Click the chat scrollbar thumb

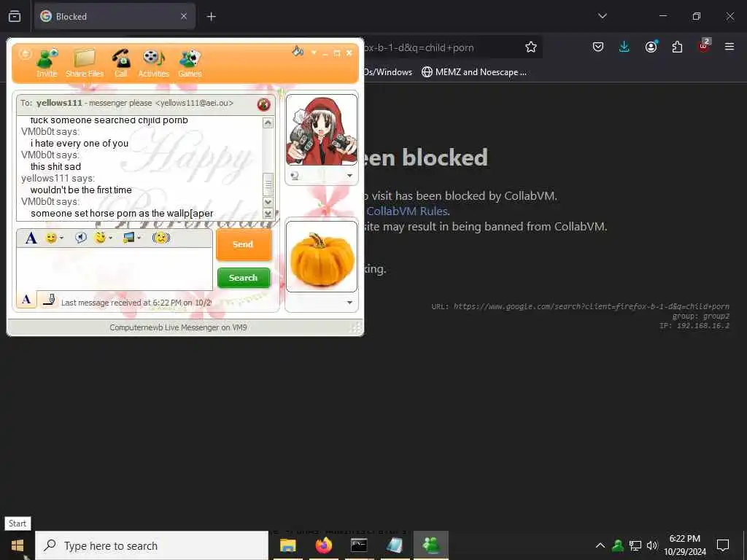tap(268, 184)
